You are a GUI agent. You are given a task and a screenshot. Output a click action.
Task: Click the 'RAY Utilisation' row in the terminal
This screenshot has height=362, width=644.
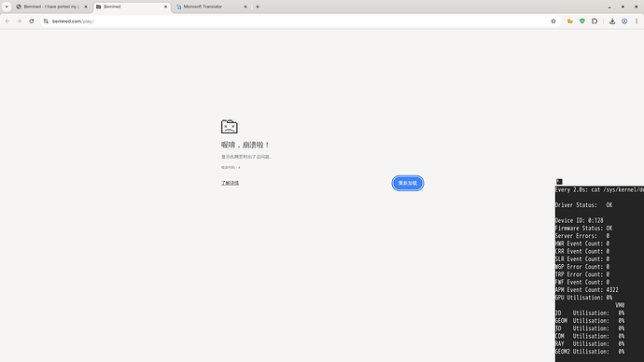590,344
